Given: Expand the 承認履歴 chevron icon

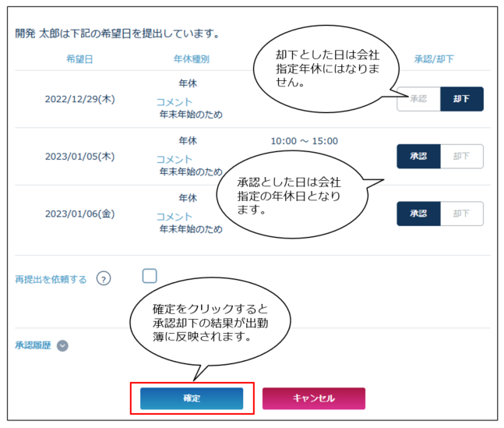Looking at the screenshot, I should coord(63,345).
